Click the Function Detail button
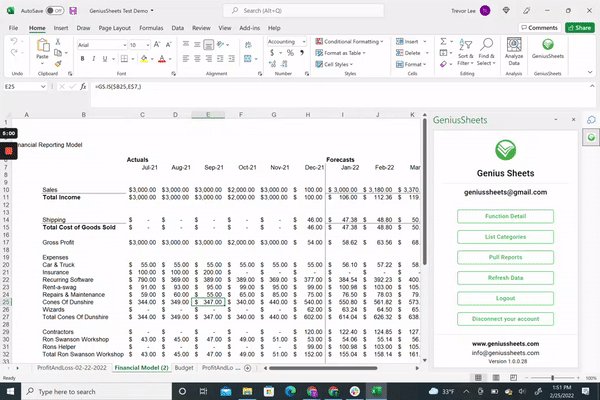Screen dimensions: 600x400 (505, 216)
